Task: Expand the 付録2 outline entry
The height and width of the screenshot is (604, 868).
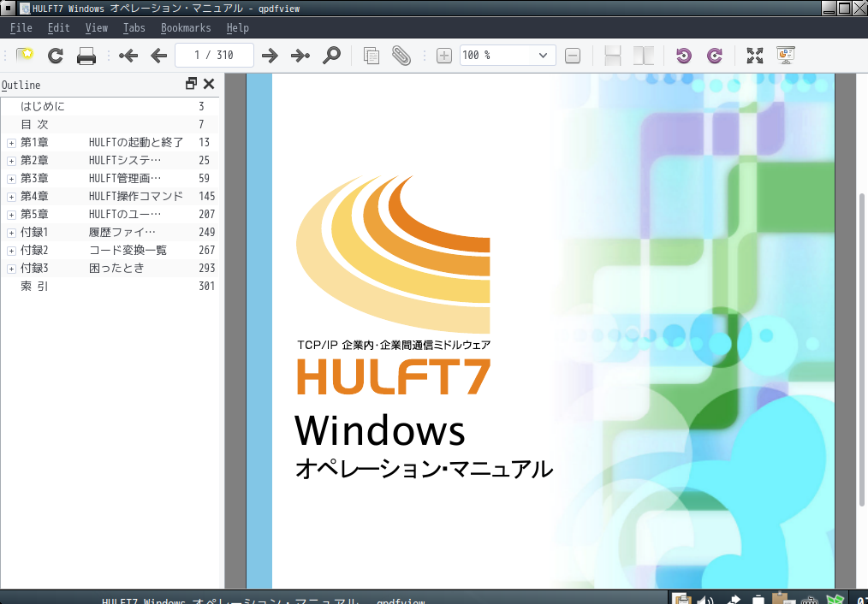Action: click(11, 252)
